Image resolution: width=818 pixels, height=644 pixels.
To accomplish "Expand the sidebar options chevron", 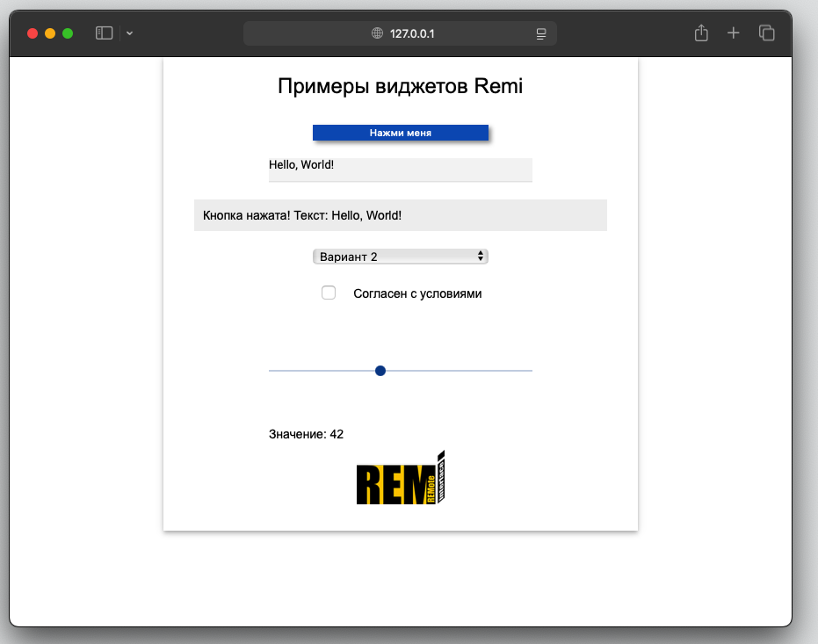I will (x=129, y=33).
